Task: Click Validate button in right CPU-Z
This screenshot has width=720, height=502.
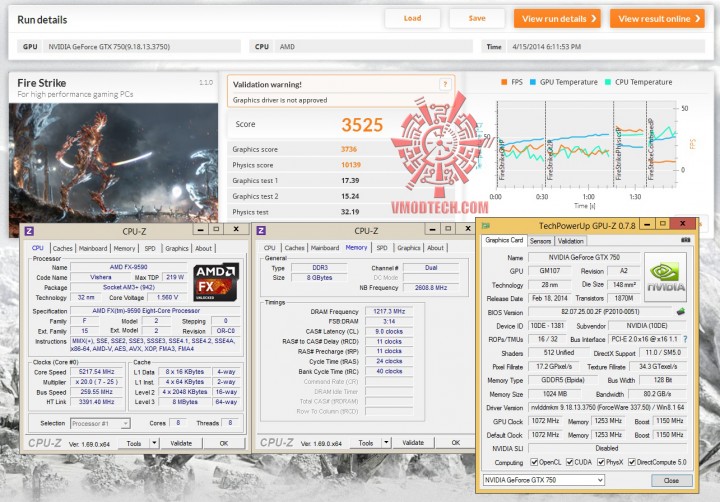Action: [x=413, y=443]
